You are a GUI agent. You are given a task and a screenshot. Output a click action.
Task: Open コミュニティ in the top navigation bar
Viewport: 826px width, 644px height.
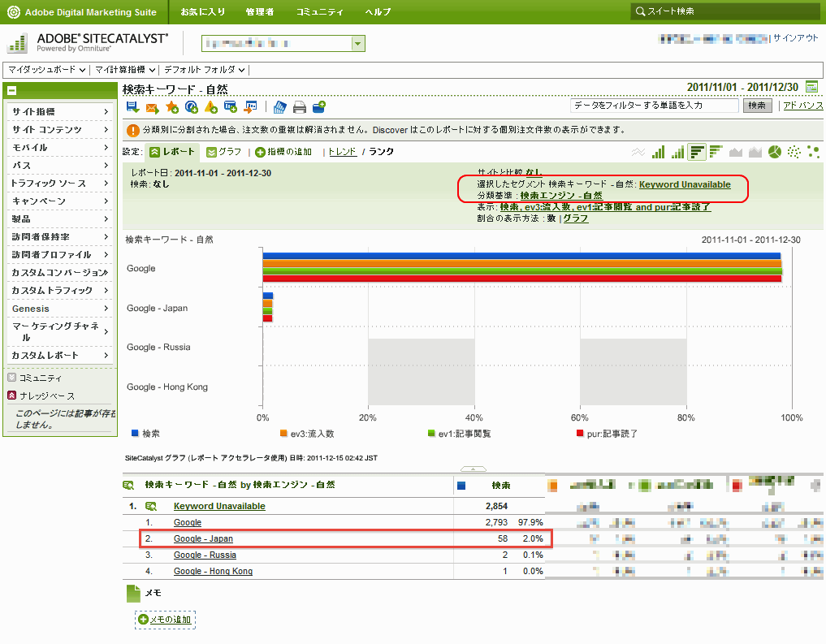pos(319,11)
